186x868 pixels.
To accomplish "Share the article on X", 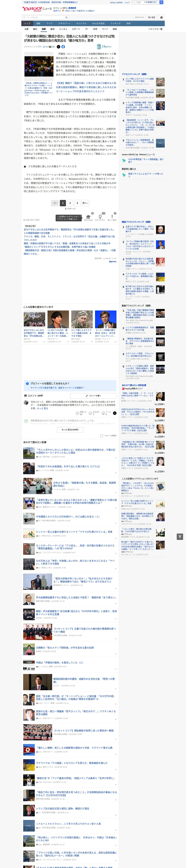I will tap(58, 47).
